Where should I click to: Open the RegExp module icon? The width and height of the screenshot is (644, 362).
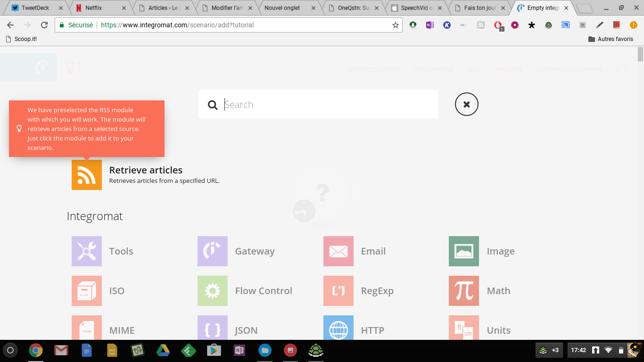point(339,291)
